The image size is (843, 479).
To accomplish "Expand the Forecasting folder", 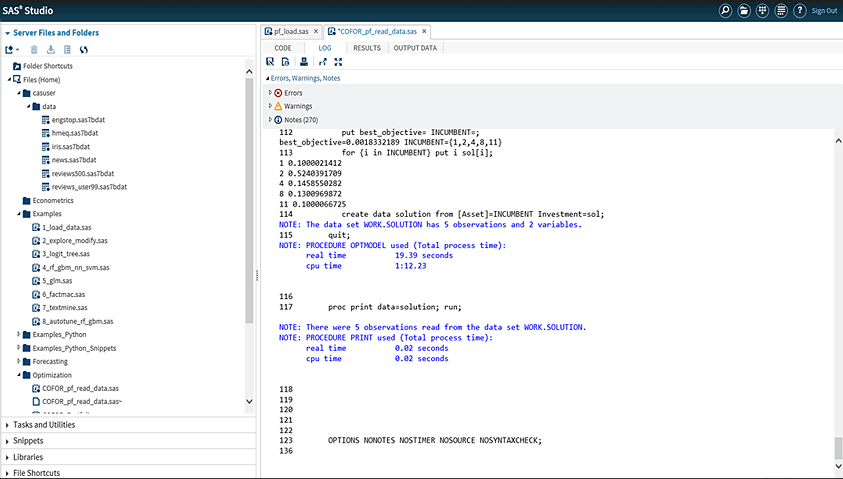I will 19,361.
